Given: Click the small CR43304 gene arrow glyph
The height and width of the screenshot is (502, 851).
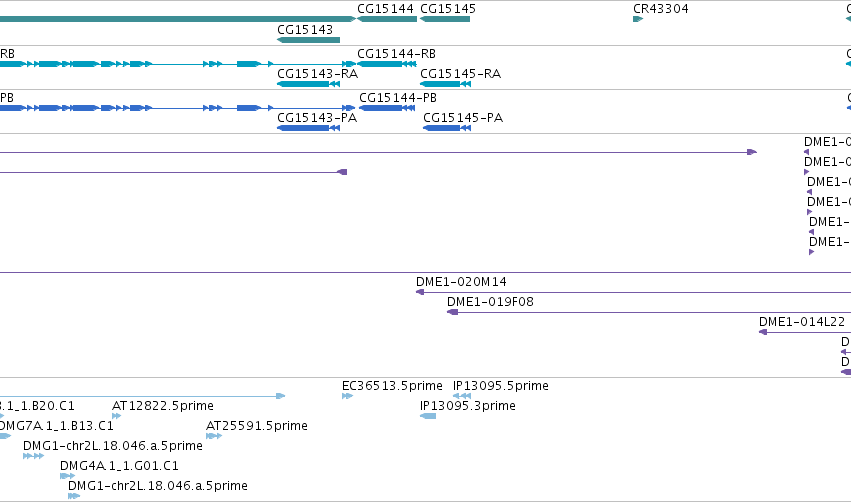Looking at the screenshot, I should (638, 19).
